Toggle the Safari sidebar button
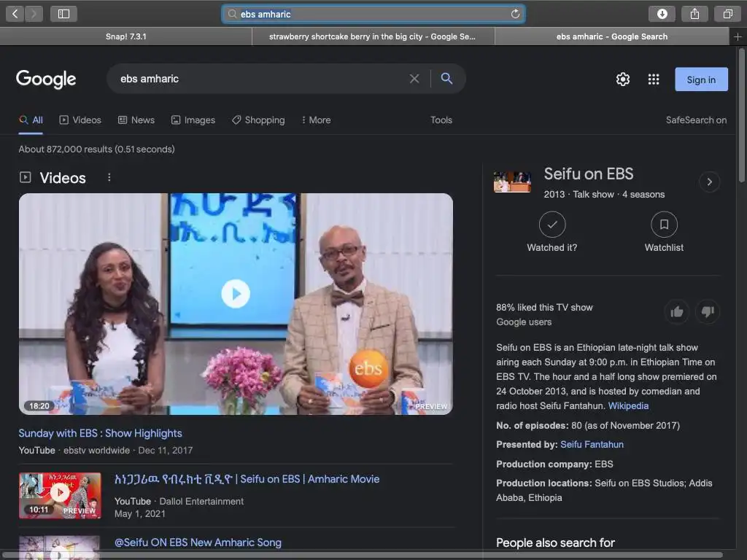The width and height of the screenshot is (747, 560). (x=64, y=14)
